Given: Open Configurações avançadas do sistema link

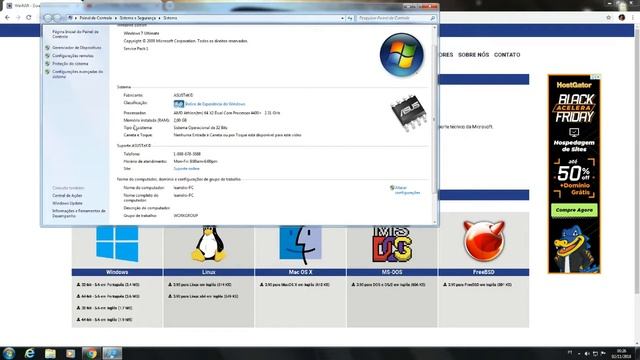Looking at the screenshot, I should pyautogui.click(x=78, y=74).
